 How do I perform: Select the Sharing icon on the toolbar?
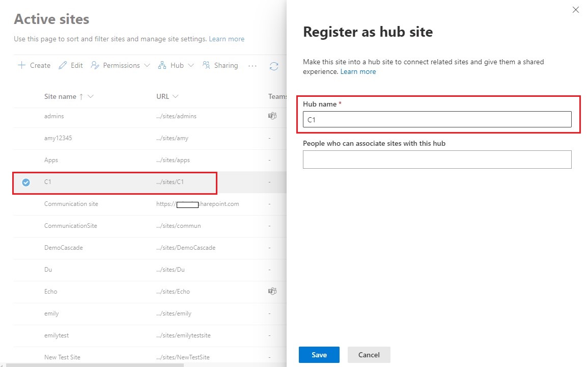pos(206,65)
